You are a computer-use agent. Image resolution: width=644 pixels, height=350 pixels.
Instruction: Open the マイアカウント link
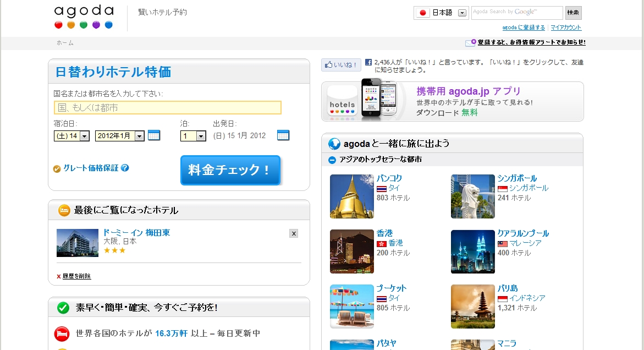(x=566, y=28)
